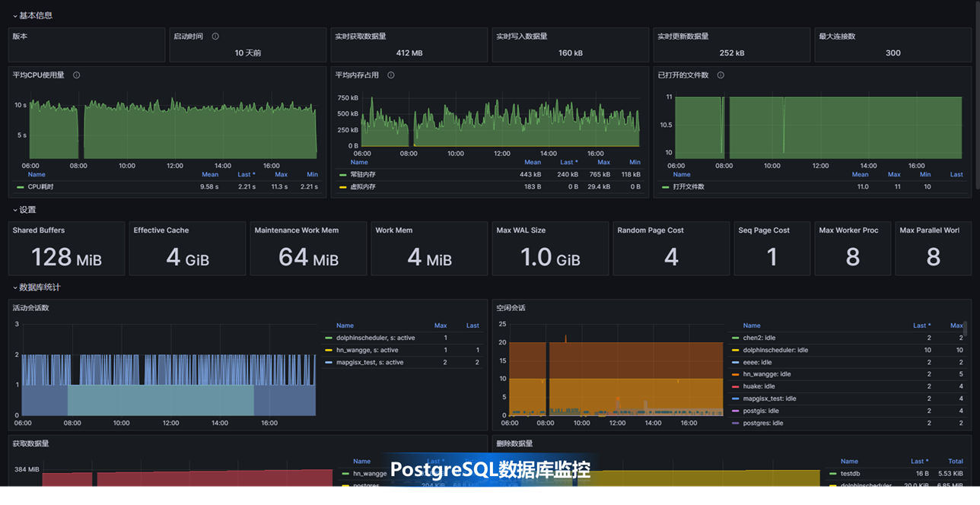Sort the 已打开的文件数 legend by Last
The width and height of the screenshot is (980, 505).
pyautogui.click(x=956, y=174)
